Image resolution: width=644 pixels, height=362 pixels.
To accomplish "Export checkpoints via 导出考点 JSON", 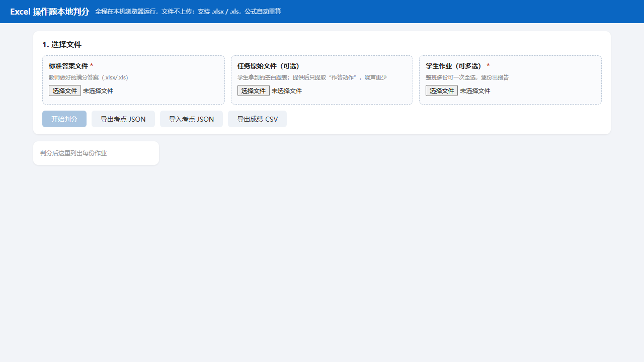I will 123,119.
